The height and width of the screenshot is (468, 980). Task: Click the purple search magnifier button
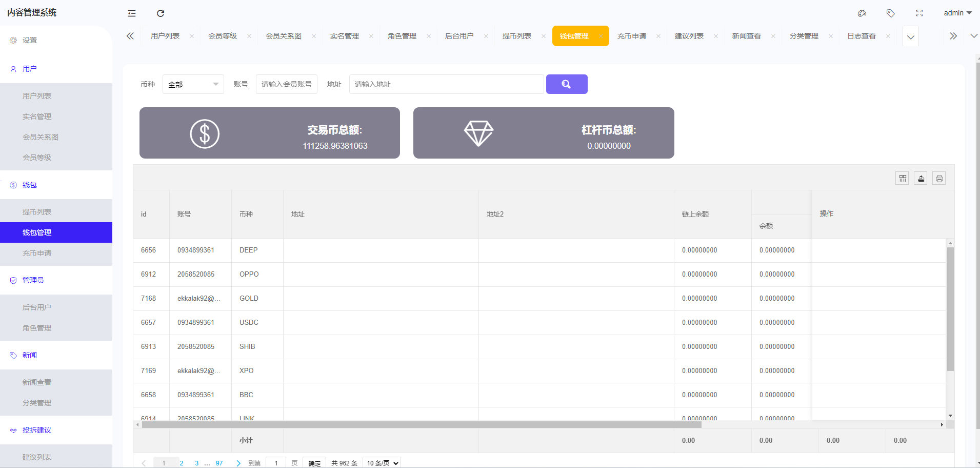[x=567, y=84]
